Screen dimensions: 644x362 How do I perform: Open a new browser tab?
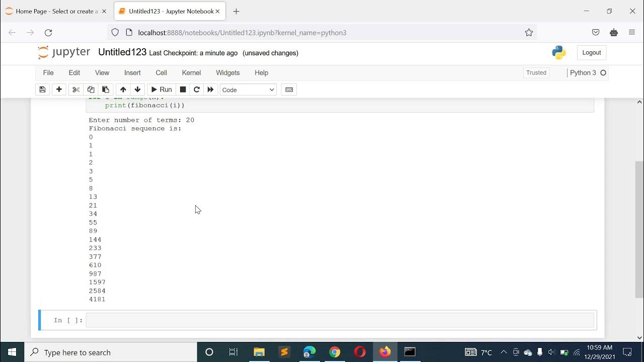(236, 11)
